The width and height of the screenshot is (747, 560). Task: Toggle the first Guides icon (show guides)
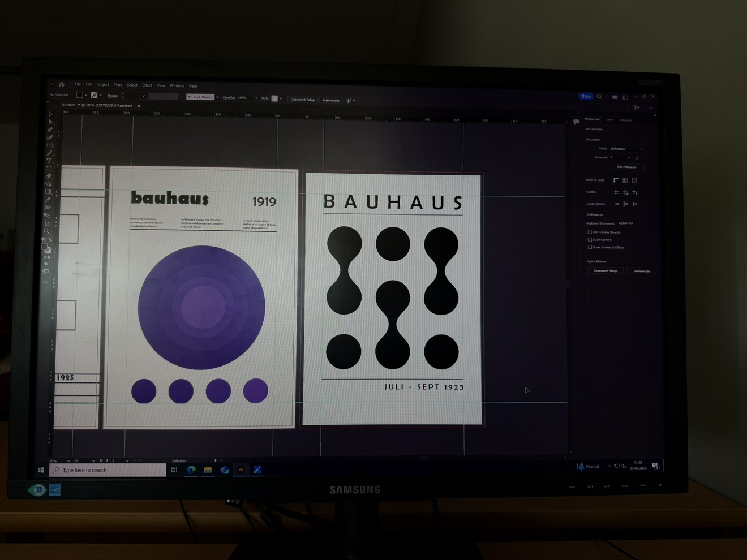(x=616, y=192)
